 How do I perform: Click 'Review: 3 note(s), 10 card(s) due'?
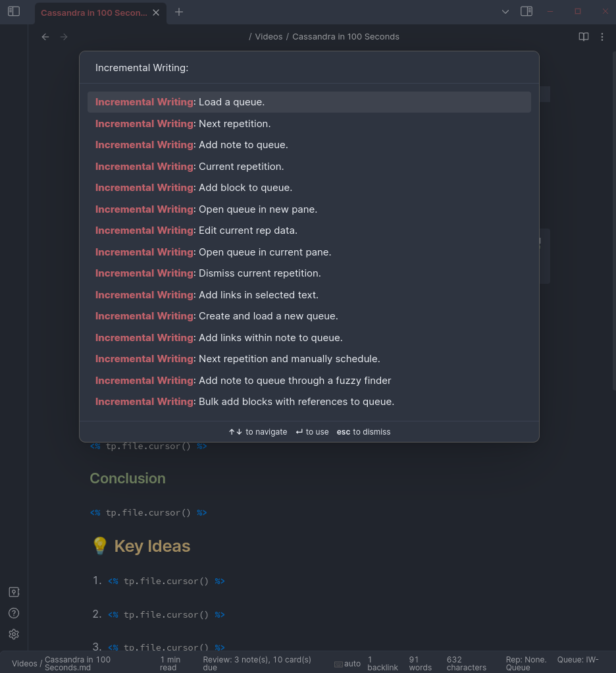(257, 663)
